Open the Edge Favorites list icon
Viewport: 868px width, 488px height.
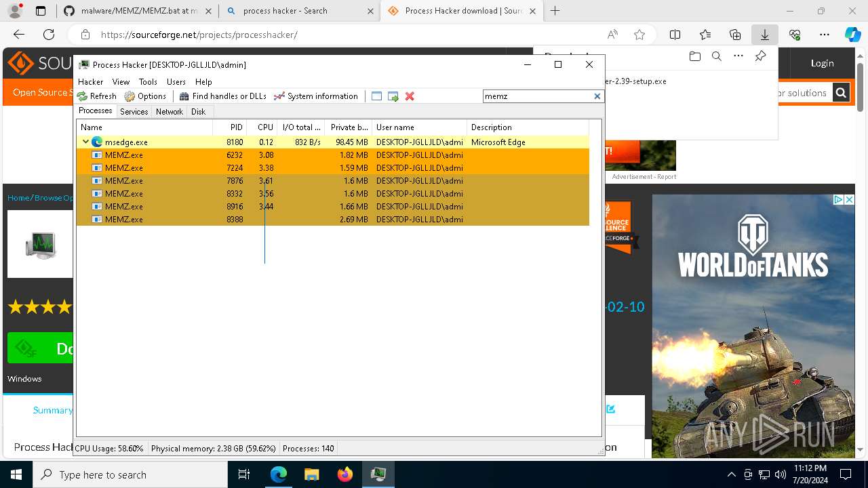click(x=705, y=35)
